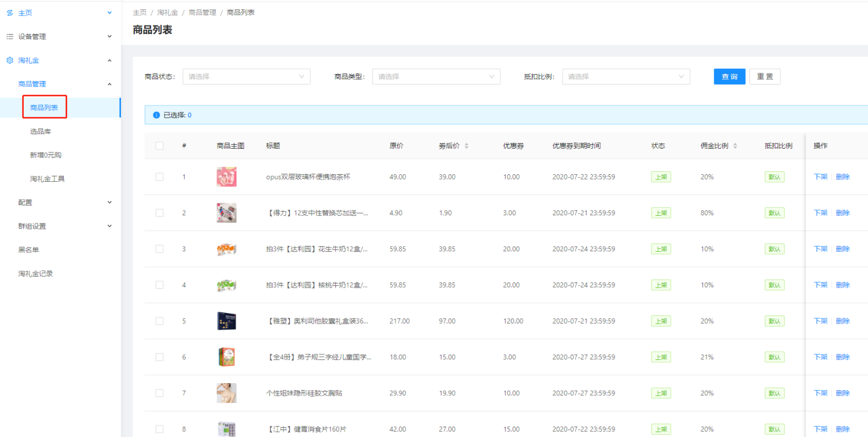Check the box for row 3 花生牛奶
868x437 pixels.
point(160,249)
